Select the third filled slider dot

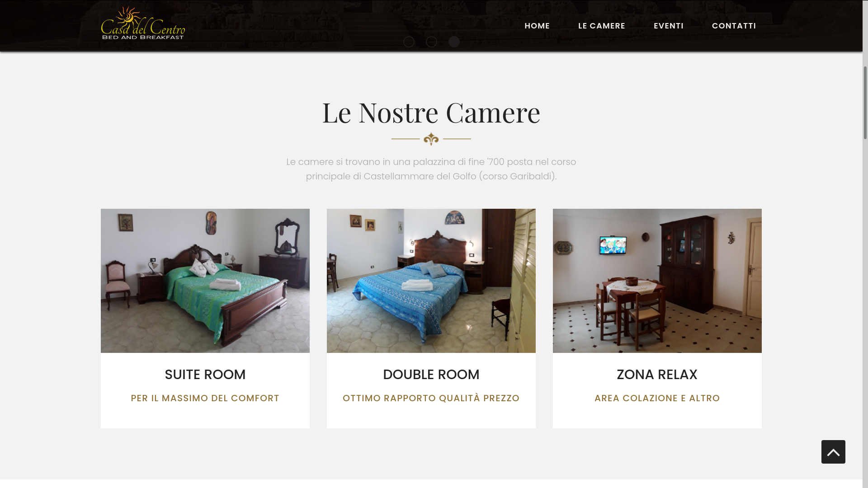(x=454, y=42)
